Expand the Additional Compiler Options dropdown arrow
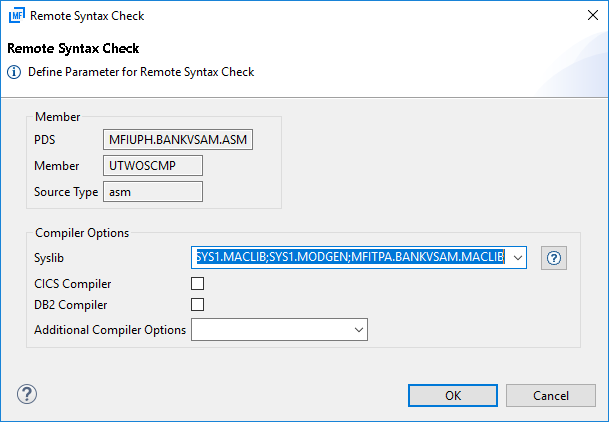This screenshot has width=609, height=422. (358, 329)
